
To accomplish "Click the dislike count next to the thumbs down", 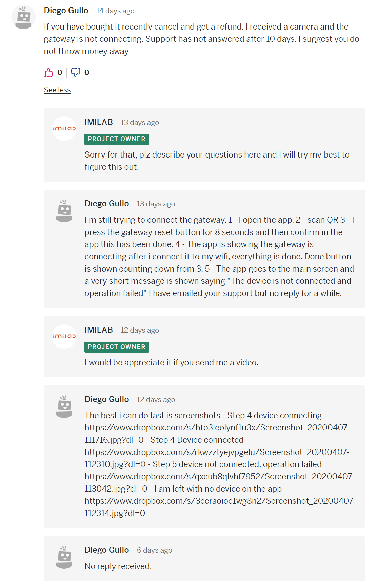I will click(x=87, y=72).
